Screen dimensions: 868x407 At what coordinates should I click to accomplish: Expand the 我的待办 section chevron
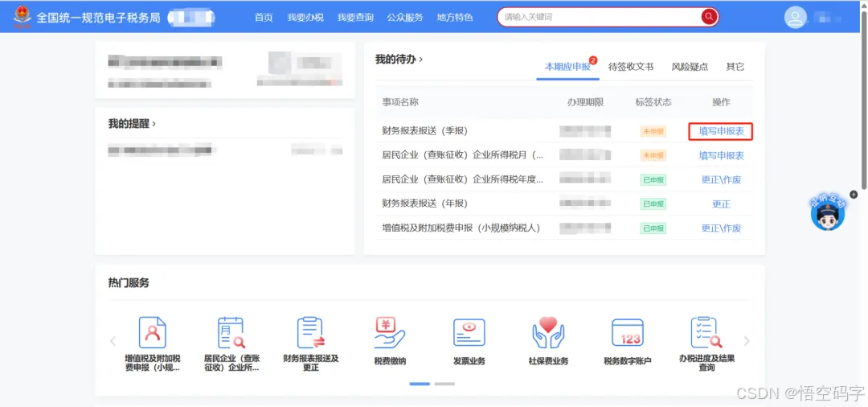tap(420, 60)
